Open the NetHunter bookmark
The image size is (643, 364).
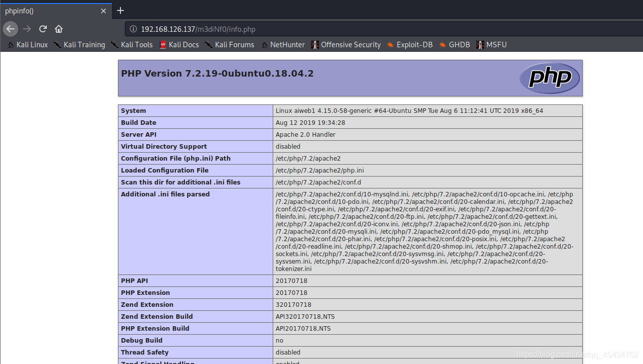[x=283, y=45]
